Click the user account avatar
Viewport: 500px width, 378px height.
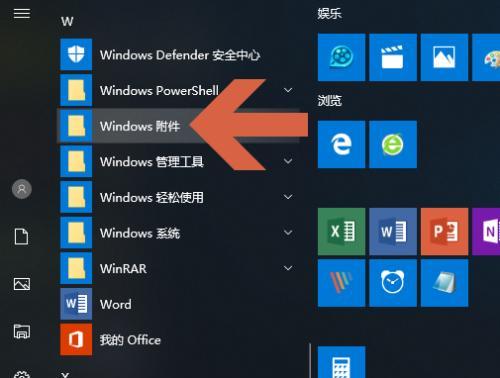click(x=22, y=189)
